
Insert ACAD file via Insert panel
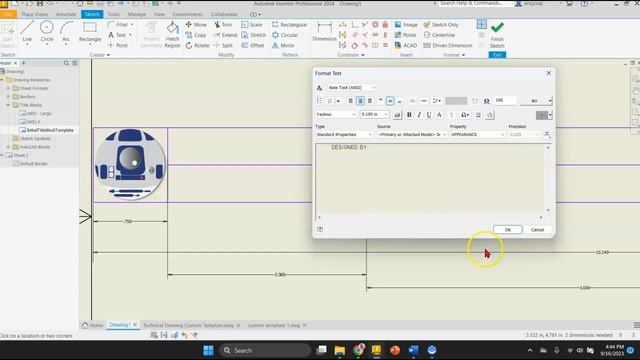point(406,45)
